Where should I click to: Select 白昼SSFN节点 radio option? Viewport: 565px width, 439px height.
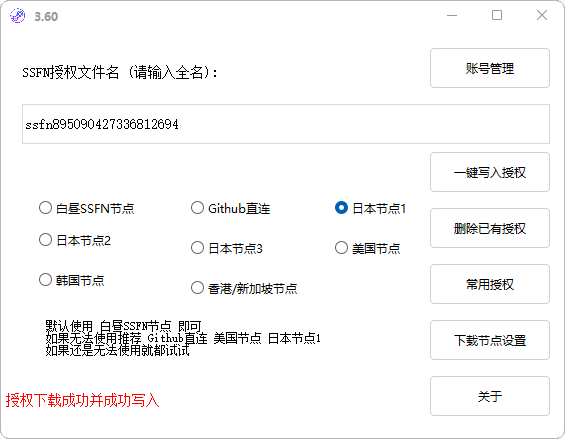pos(86,208)
